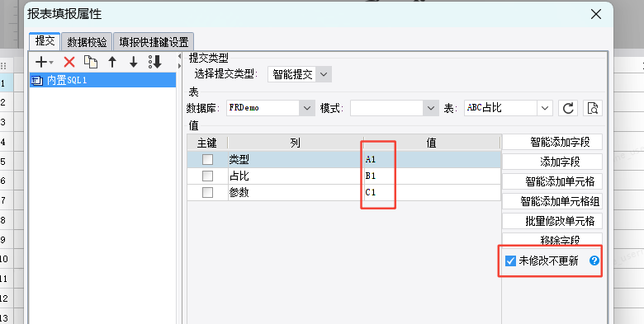This screenshot has width=644, height=324.
Task: Select row 9 header in the background spreadsheet
Action: (7, 240)
